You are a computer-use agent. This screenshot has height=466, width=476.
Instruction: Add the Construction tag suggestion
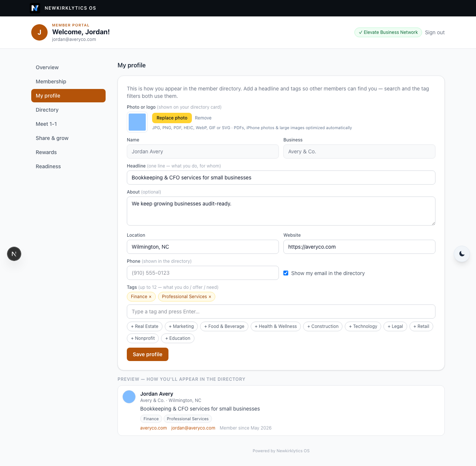323,326
